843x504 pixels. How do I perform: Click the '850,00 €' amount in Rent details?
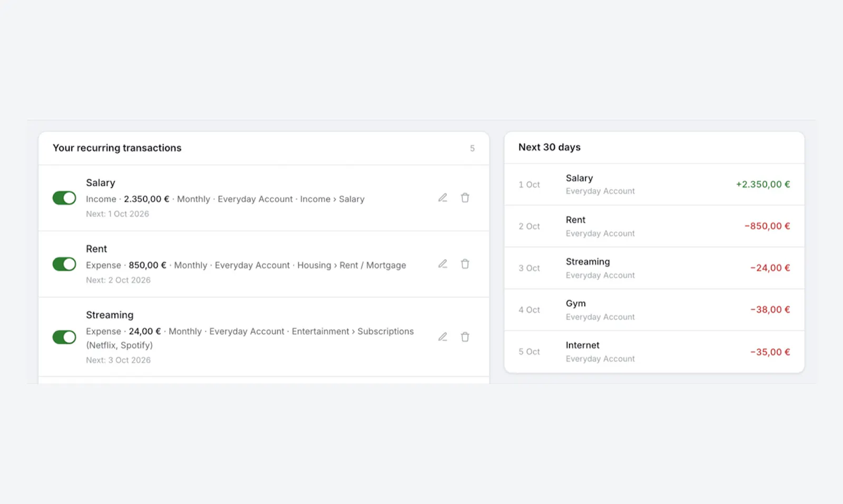click(148, 265)
